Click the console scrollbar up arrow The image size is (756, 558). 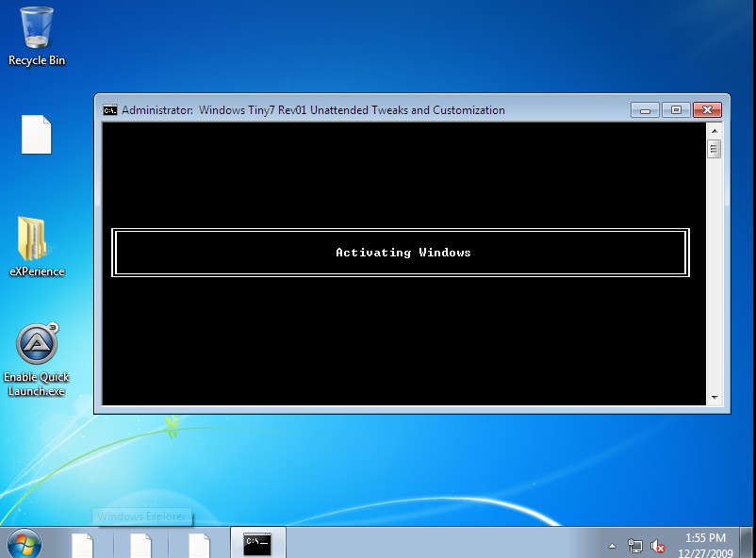tap(715, 131)
